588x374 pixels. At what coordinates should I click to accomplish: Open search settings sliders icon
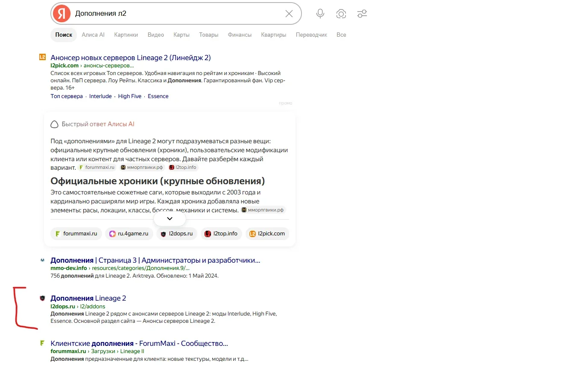pos(362,14)
